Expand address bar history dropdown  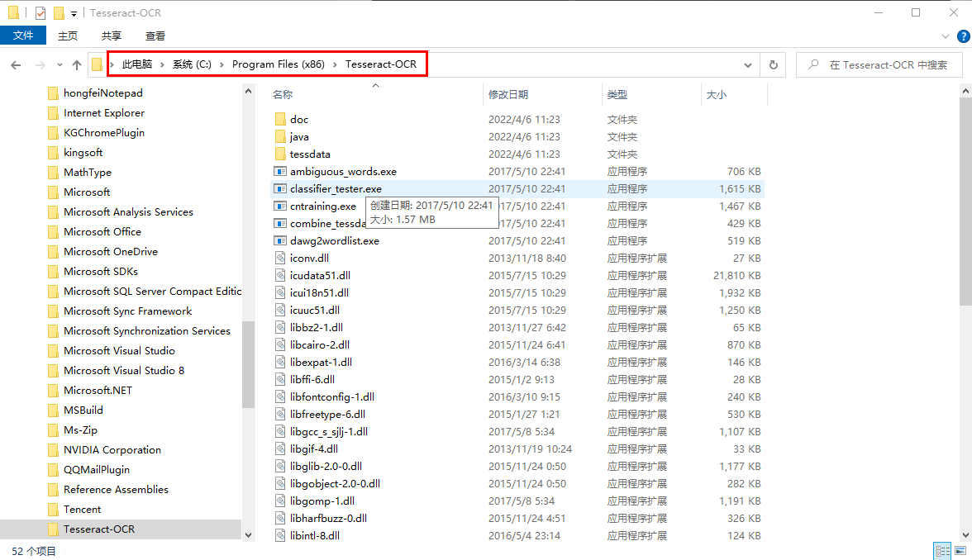point(748,65)
